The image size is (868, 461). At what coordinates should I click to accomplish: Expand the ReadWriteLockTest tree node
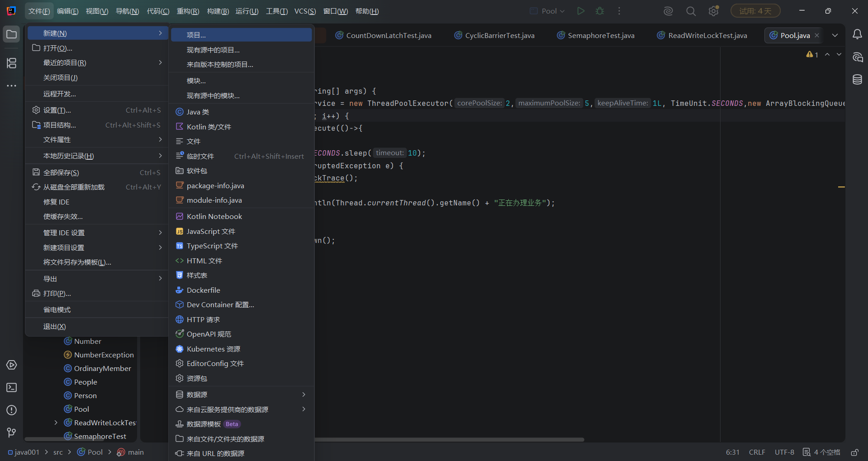(56, 423)
